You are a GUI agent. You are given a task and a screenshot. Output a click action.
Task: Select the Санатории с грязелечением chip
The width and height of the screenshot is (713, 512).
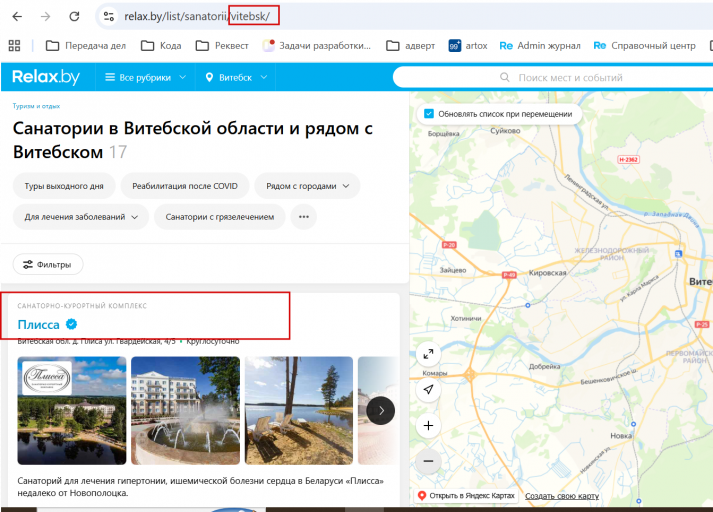(220, 217)
